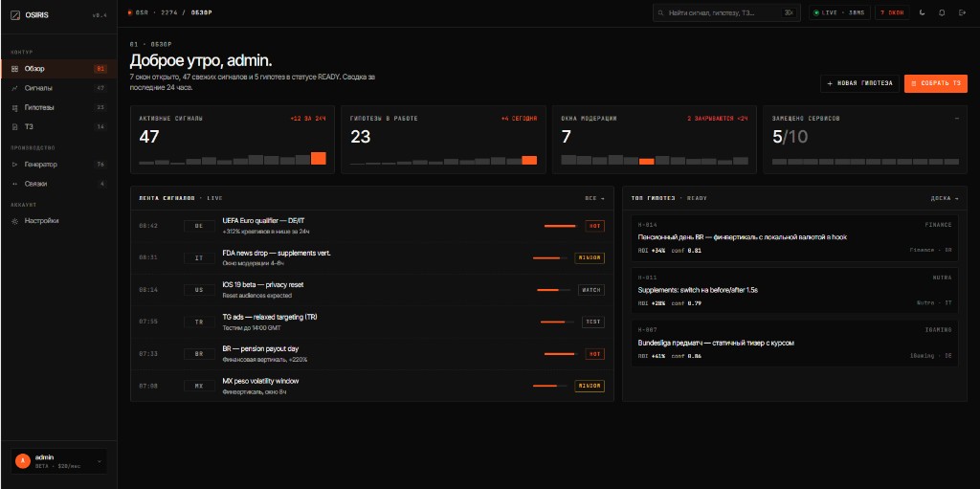The image size is (980, 489).
Task: Click the Замещено сервисов 5/10 card
Action: pos(865,140)
